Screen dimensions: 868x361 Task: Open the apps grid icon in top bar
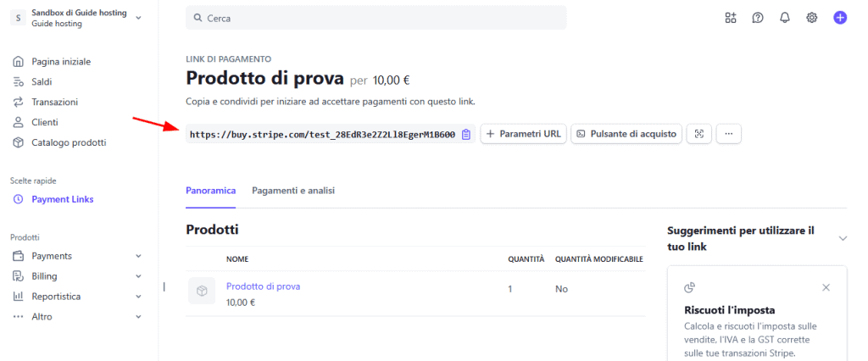(731, 18)
